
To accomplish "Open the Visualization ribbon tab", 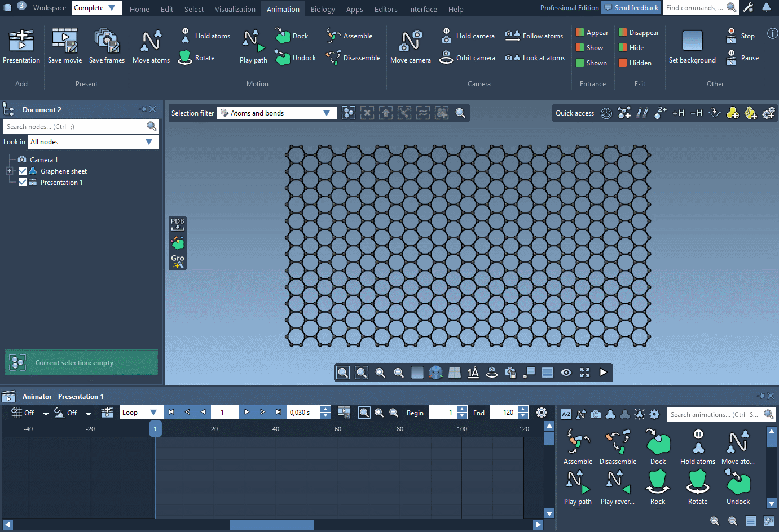I will click(235, 9).
